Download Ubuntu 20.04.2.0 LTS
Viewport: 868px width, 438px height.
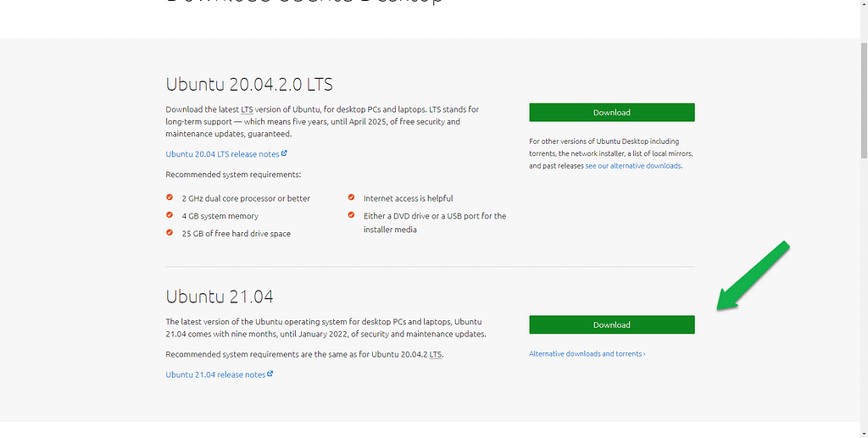click(612, 113)
